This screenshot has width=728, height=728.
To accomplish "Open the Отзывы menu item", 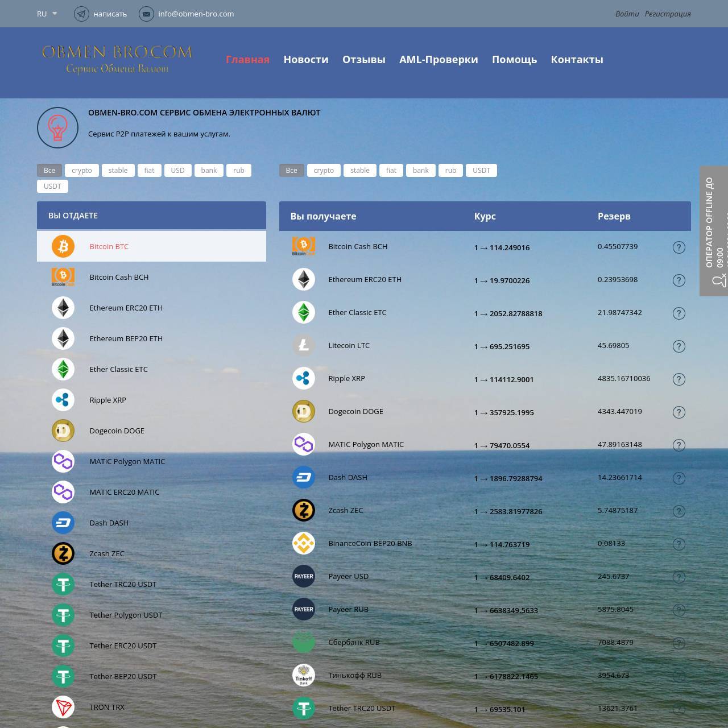I will (363, 59).
